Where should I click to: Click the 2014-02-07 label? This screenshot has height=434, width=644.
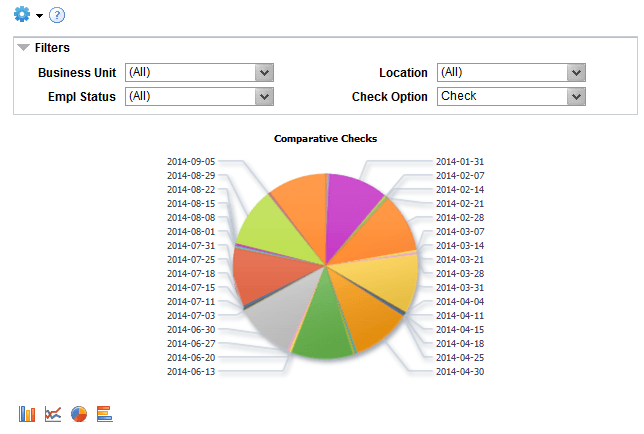coord(460,176)
